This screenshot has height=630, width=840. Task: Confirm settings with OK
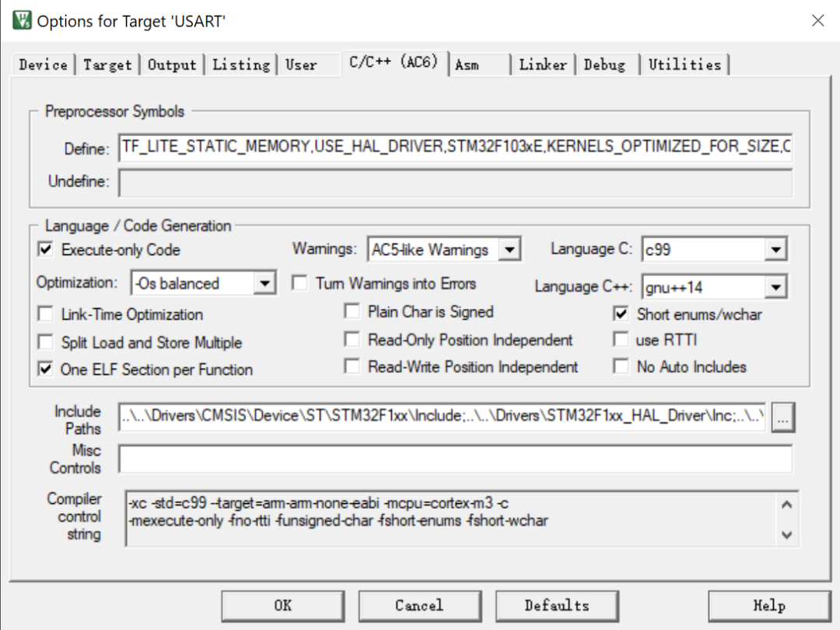click(283, 606)
